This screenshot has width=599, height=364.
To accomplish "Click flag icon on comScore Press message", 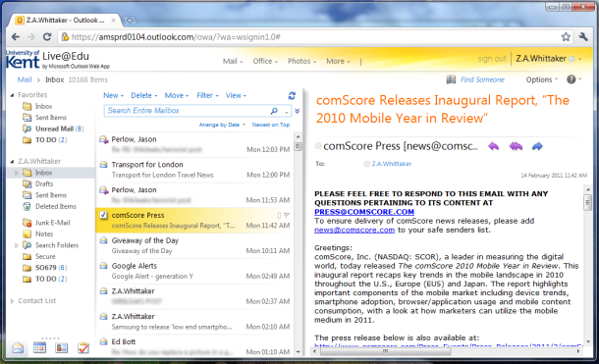I will coord(287,215).
